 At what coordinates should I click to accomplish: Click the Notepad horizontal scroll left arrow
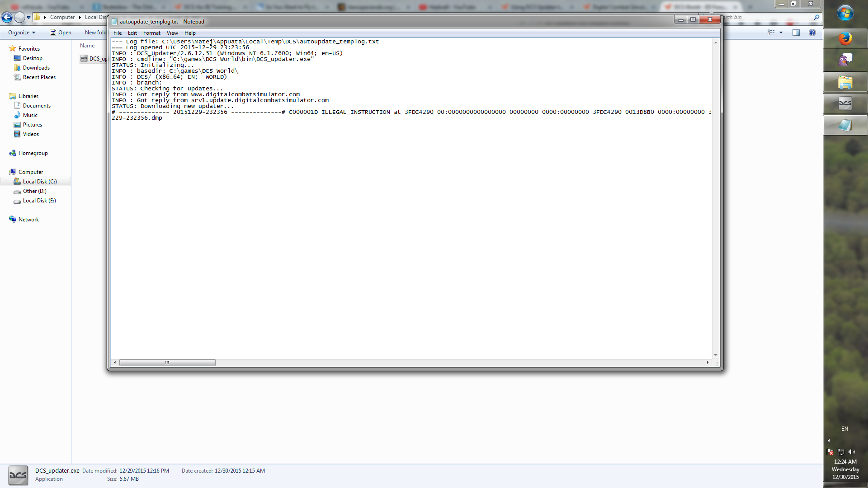point(115,362)
